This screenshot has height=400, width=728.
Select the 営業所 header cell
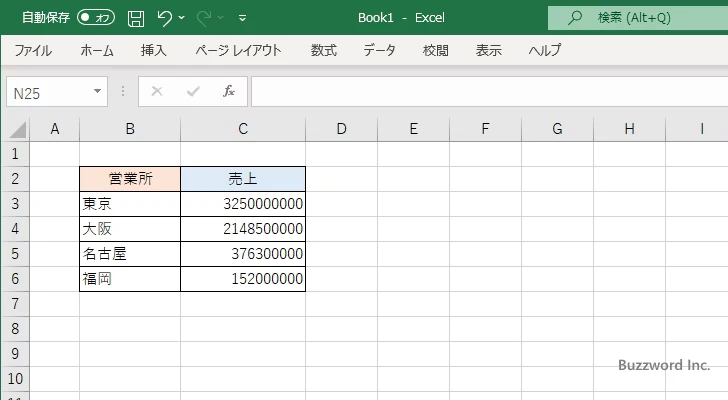point(130,179)
